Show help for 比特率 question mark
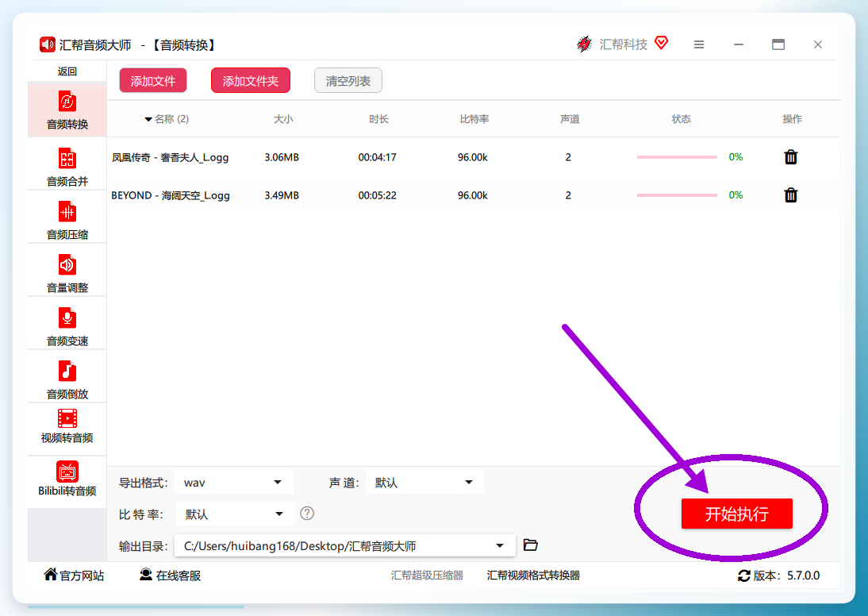 point(307,514)
